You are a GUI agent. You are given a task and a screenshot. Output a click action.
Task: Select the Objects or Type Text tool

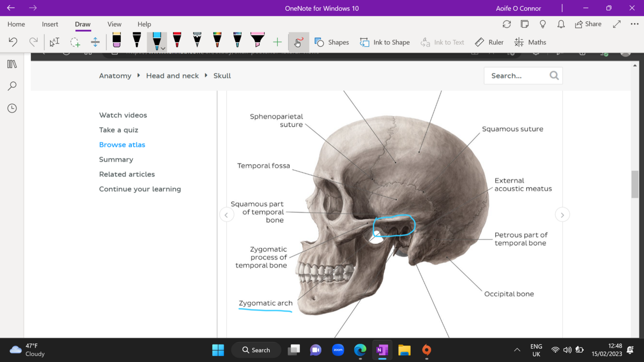[55, 42]
